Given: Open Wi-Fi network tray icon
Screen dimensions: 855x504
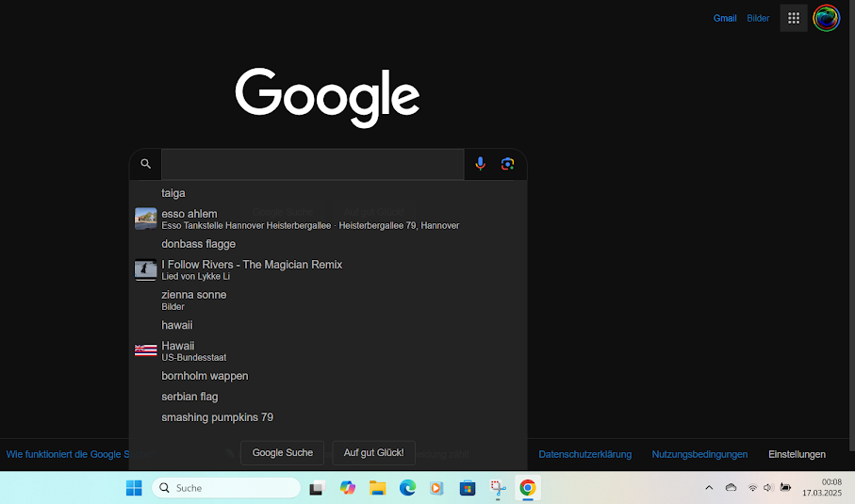Looking at the screenshot, I should coord(752,488).
